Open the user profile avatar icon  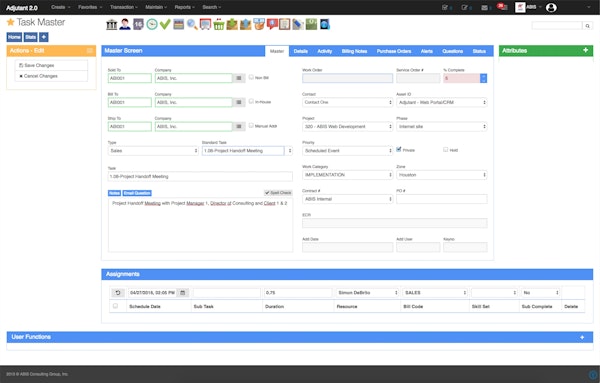coord(551,7)
